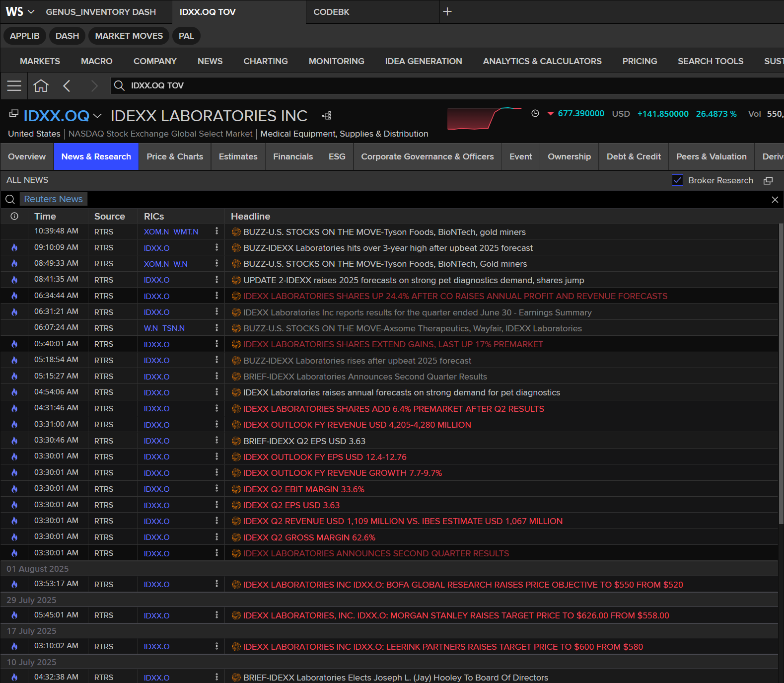
Task: Sort by the Time column header
Action: [x=45, y=217]
